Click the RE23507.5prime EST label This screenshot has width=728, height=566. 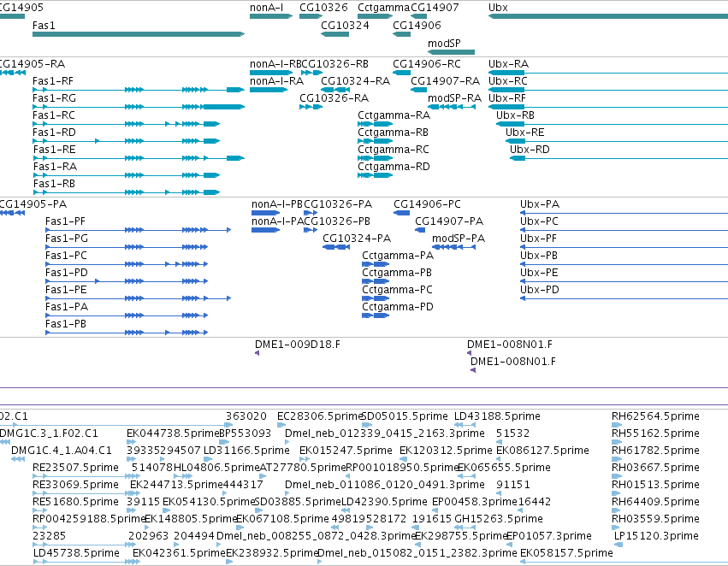[x=75, y=468]
